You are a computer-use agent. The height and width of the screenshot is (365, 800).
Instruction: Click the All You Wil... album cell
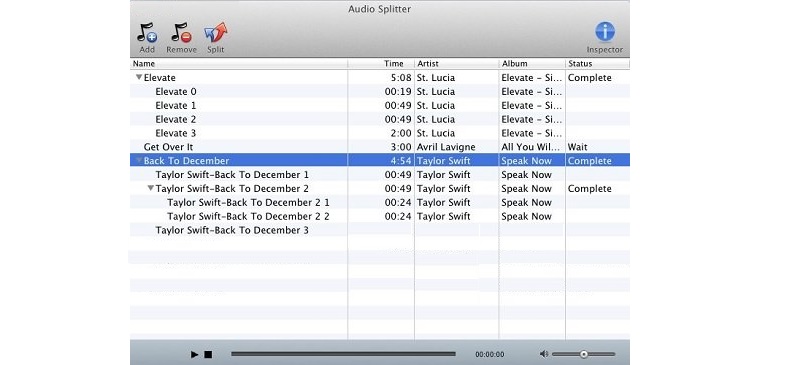530,147
